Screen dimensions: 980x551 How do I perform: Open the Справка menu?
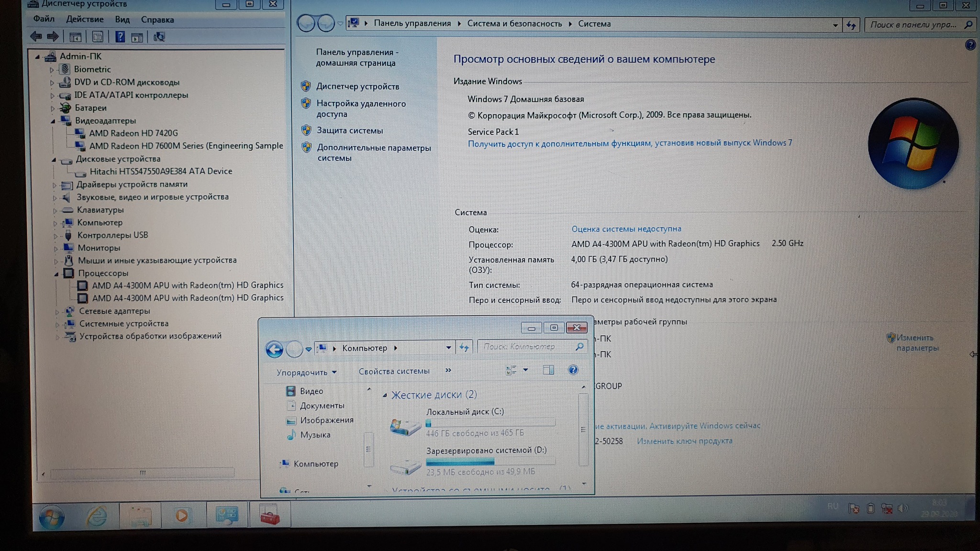[x=157, y=20]
